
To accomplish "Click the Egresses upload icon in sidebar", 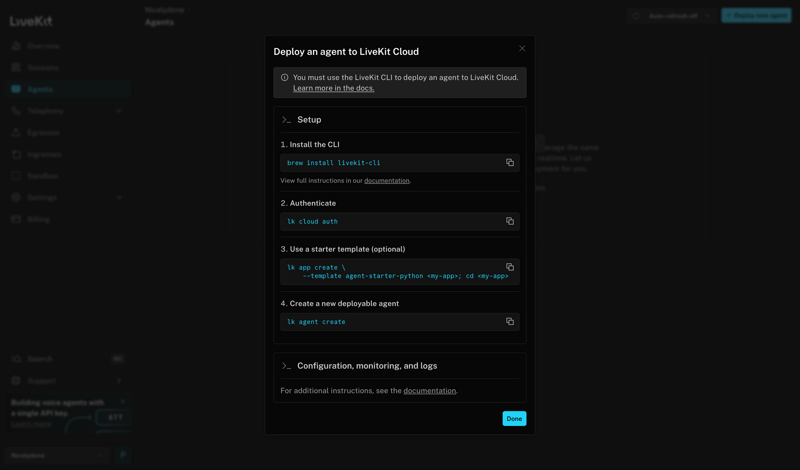I will coord(16,133).
